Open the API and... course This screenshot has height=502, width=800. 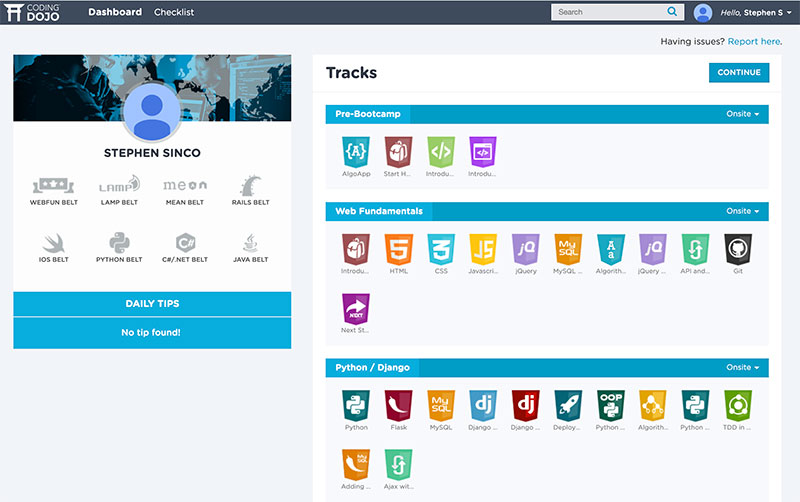[x=695, y=249]
